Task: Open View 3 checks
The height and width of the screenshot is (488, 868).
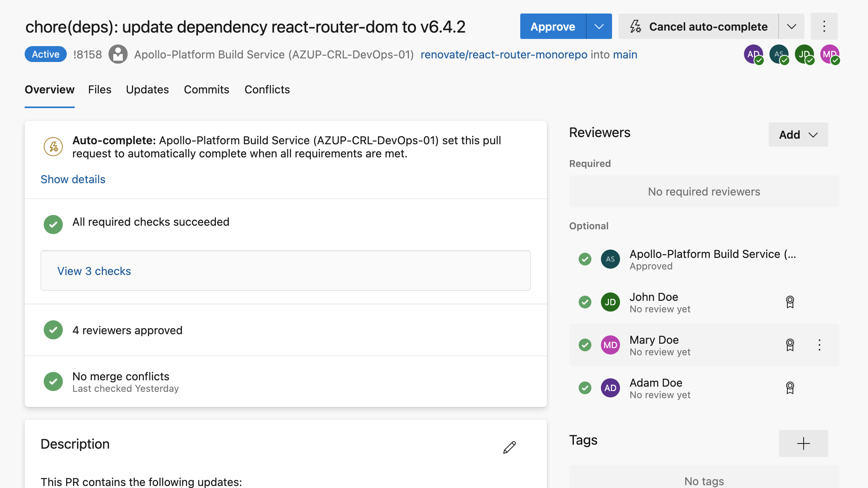Action: coord(94,271)
